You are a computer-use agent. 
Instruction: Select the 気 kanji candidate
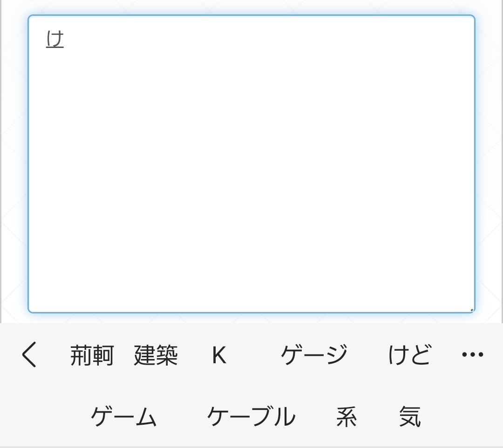(x=410, y=416)
